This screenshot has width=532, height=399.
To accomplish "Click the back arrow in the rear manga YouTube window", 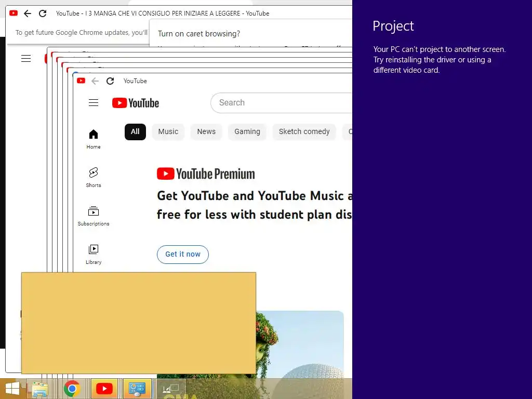I will click(28, 14).
